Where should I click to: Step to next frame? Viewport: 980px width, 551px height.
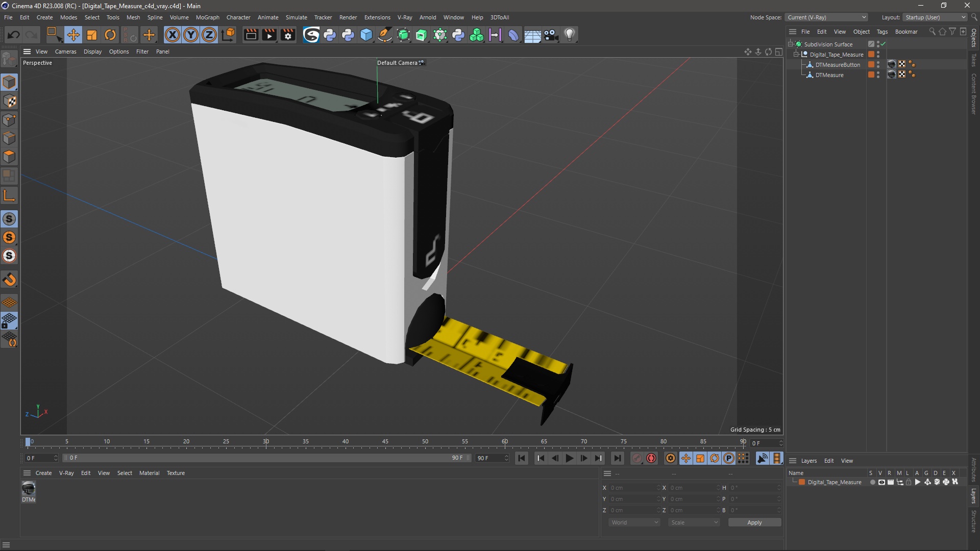coord(583,458)
